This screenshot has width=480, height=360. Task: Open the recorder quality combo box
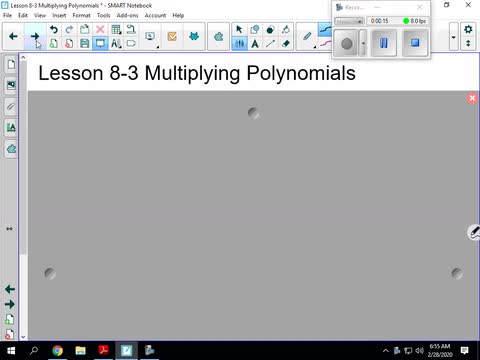tap(349, 21)
